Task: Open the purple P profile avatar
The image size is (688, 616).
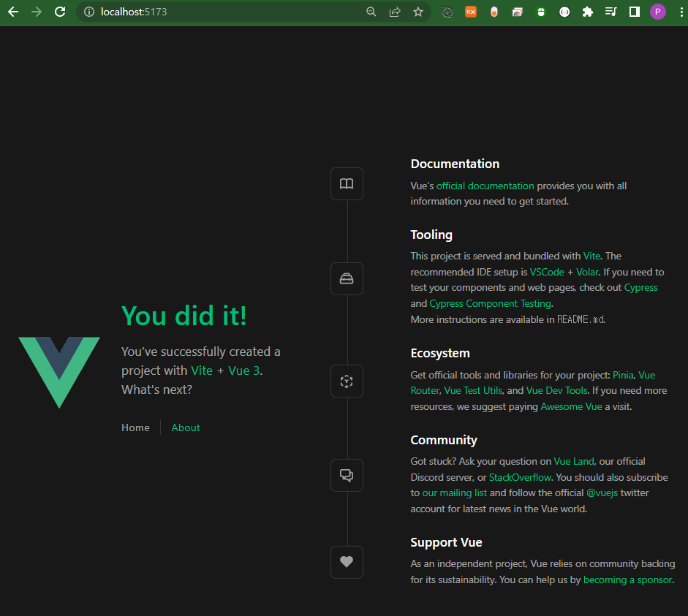Action: tap(658, 12)
